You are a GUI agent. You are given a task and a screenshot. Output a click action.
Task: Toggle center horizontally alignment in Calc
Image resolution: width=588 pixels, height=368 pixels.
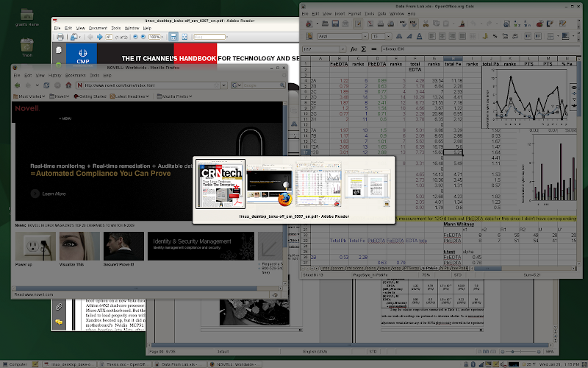pyautogui.click(x=442, y=36)
